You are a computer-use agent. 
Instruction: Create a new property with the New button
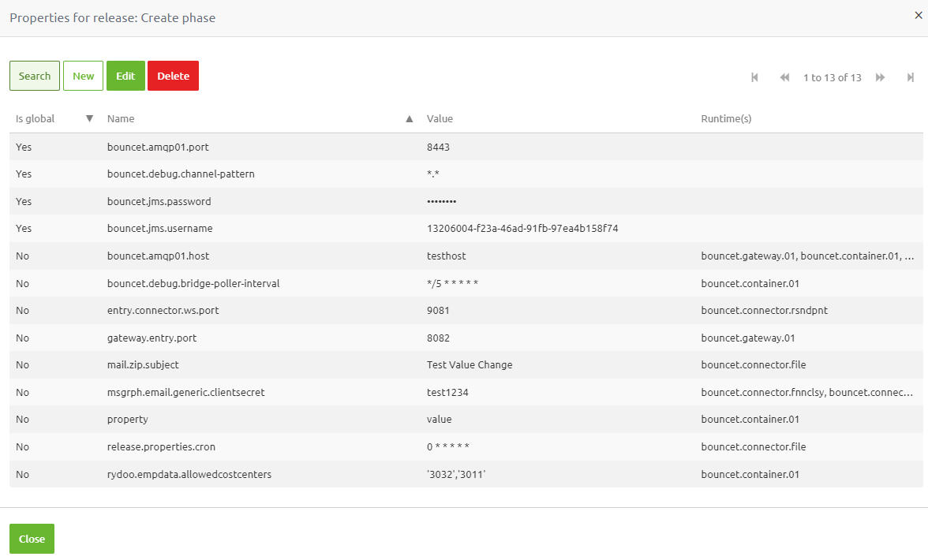pos(83,75)
